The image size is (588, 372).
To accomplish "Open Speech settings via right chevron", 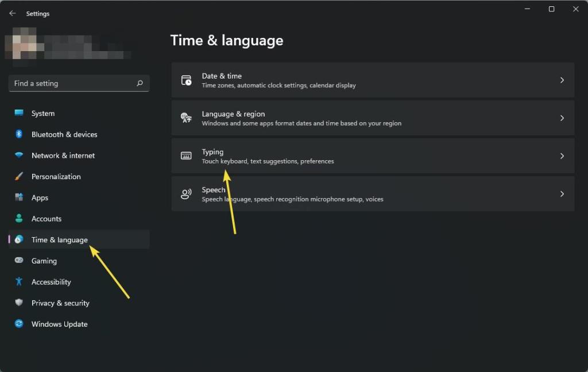I will [562, 194].
